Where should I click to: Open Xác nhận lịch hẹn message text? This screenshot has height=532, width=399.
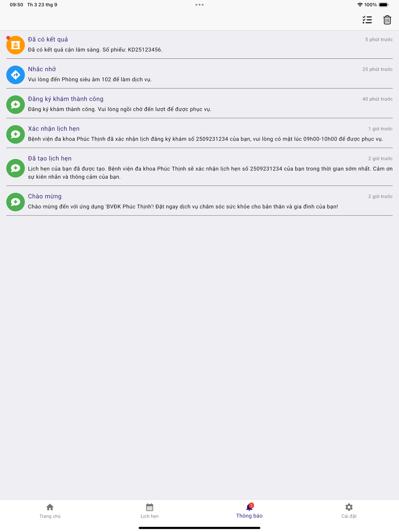click(x=205, y=139)
